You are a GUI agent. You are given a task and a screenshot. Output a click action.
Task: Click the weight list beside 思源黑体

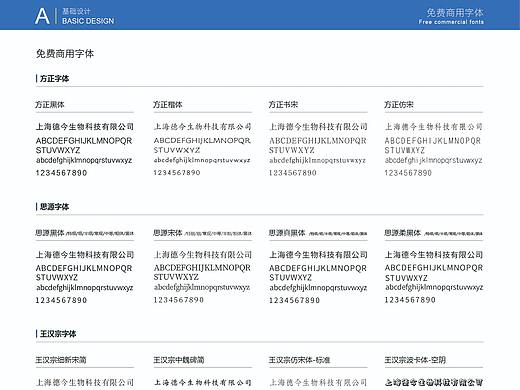(100, 233)
